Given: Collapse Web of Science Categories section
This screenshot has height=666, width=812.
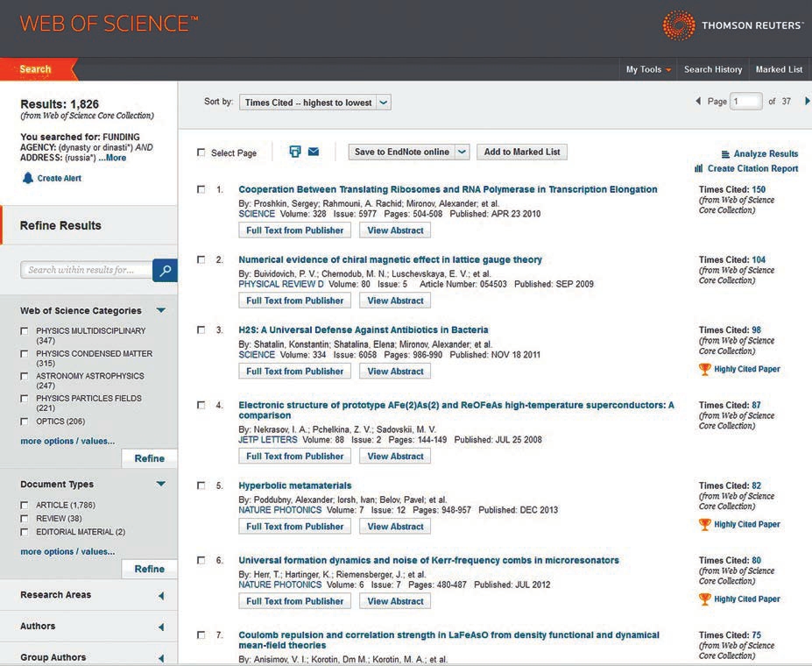Looking at the screenshot, I should (161, 310).
